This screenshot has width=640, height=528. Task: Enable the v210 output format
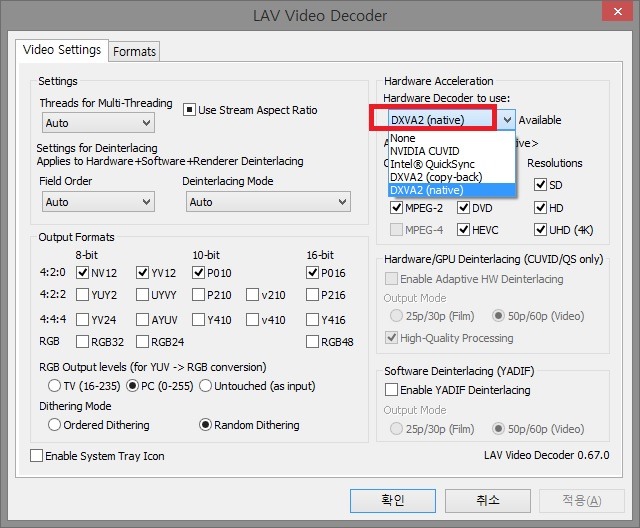[x=252, y=295]
